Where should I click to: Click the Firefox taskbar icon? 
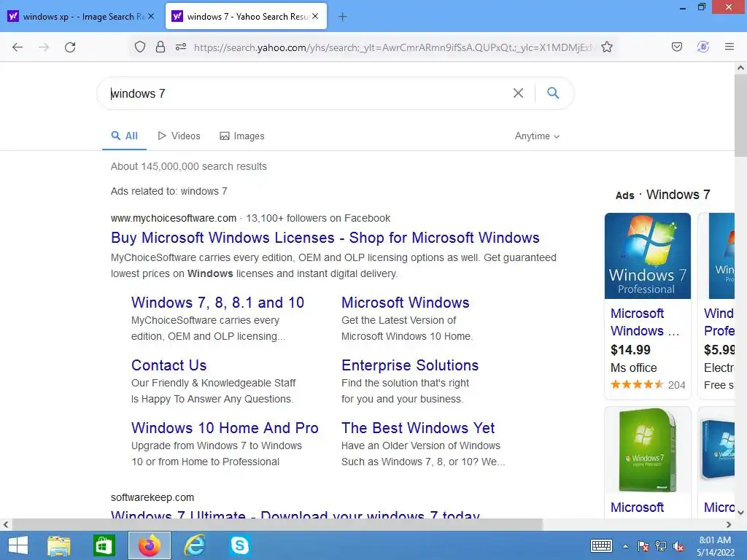149,545
